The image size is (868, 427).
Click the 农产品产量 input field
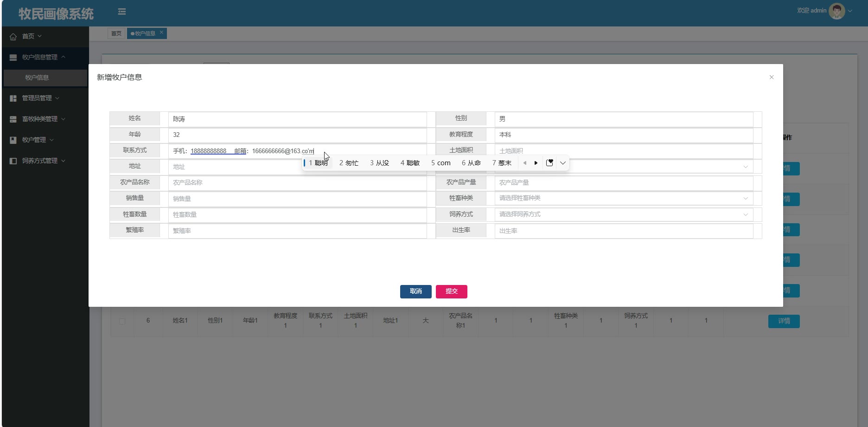624,183
